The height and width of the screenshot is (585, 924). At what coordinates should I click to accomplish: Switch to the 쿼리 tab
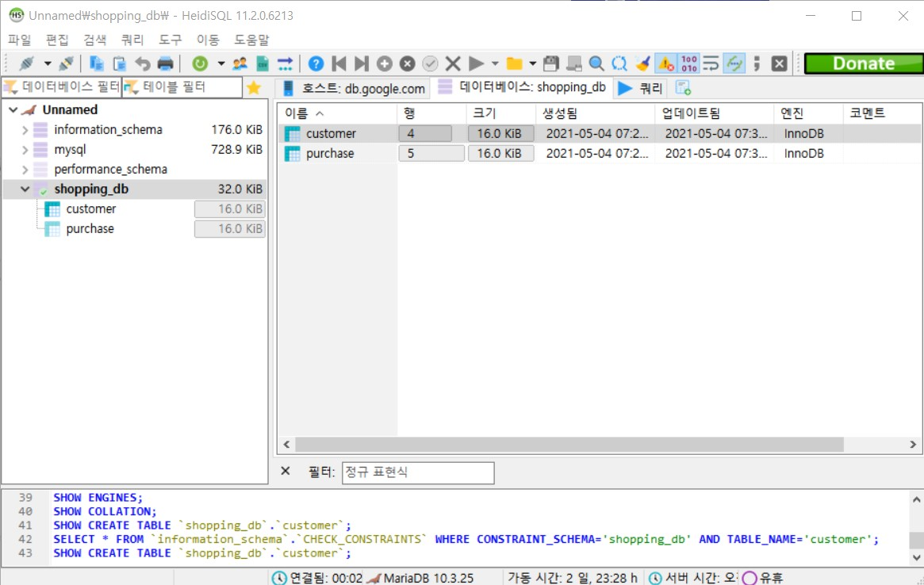pos(641,88)
